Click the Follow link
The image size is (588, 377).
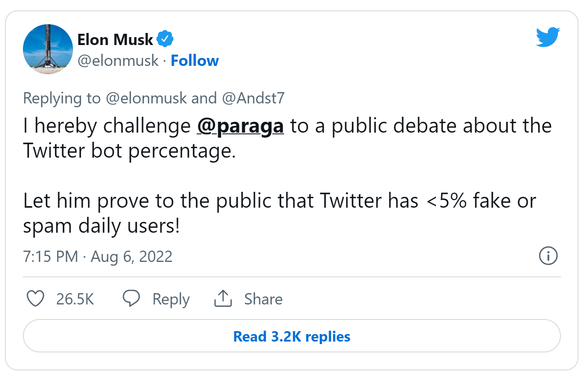[x=194, y=61]
